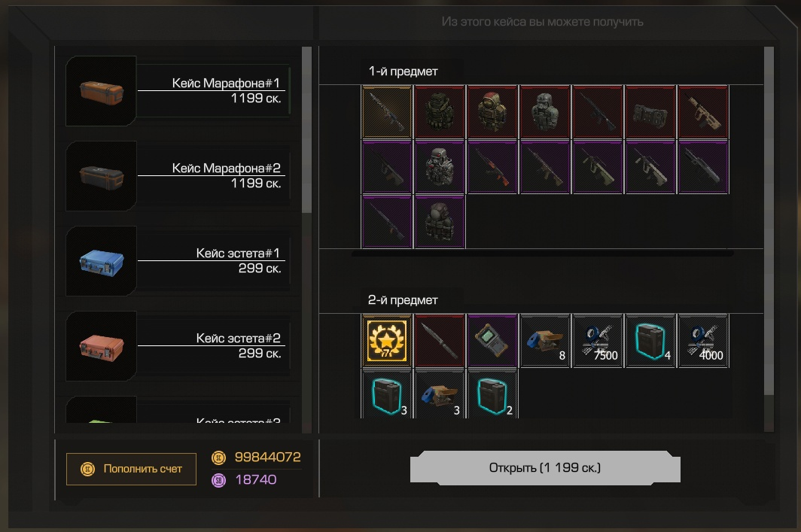Click the case list scrollbar

click(306, 130)
